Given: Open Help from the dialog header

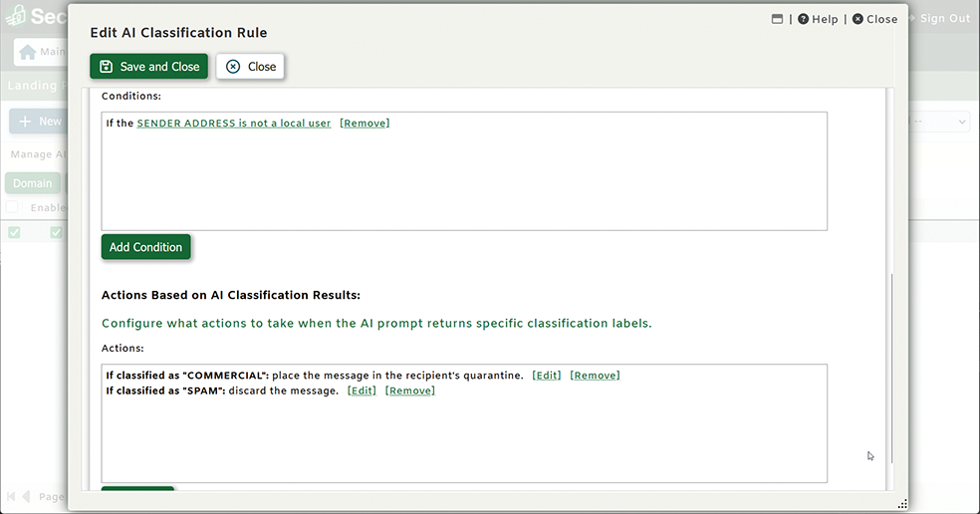Looking at the screenshot, I should pyautogui.click(x=818, y=19).
